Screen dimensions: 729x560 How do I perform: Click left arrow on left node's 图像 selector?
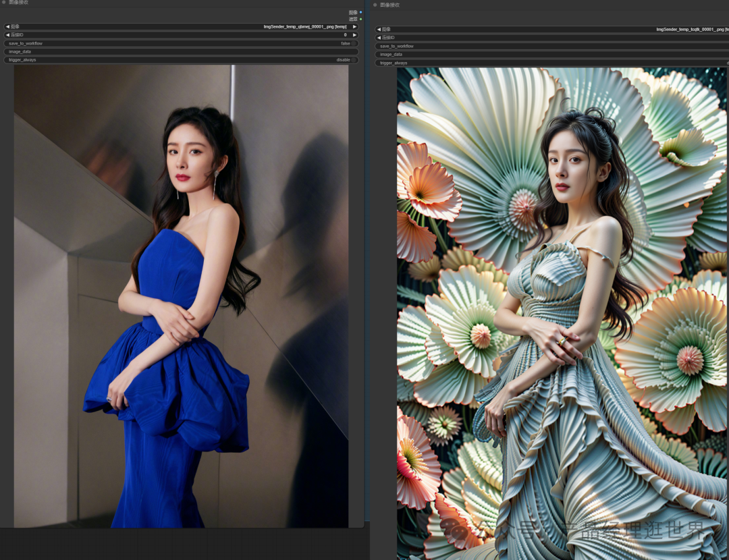pyautogui.click(x=7, y=27)
